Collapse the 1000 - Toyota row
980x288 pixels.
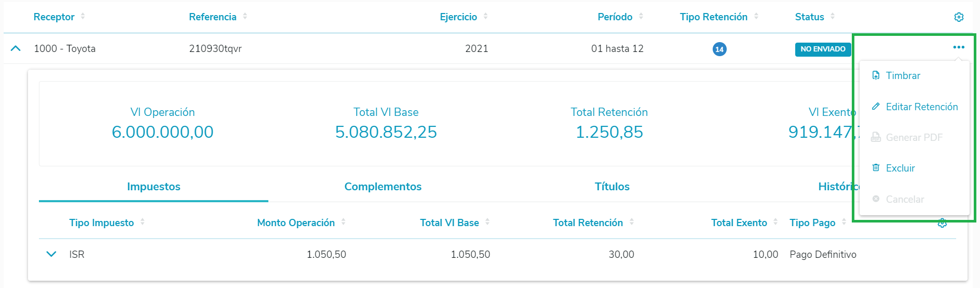(x=16, y=48)
